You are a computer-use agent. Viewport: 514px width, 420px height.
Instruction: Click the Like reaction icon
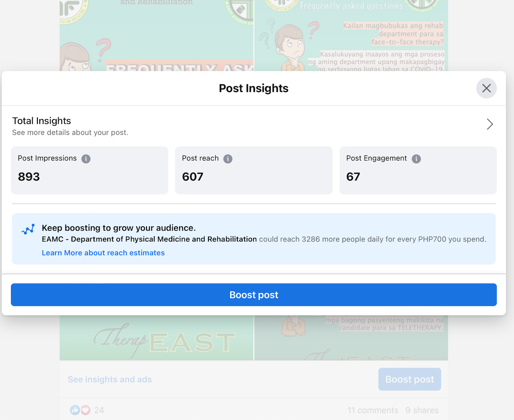(x=75, y=410)
